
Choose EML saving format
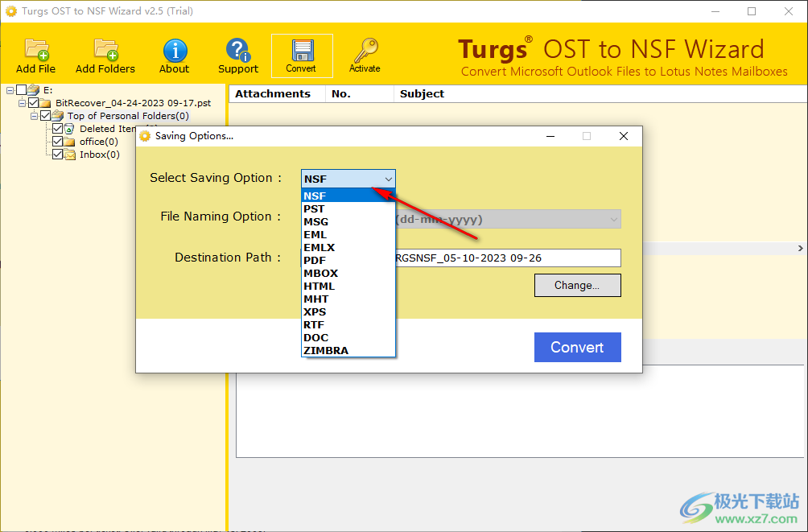[348, 234]
